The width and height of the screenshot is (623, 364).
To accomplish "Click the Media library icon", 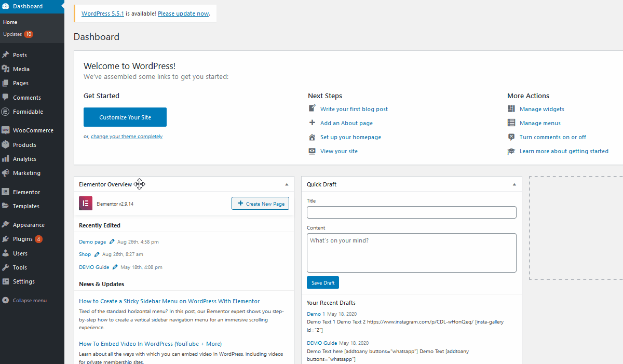I will [x=6, y=69].
